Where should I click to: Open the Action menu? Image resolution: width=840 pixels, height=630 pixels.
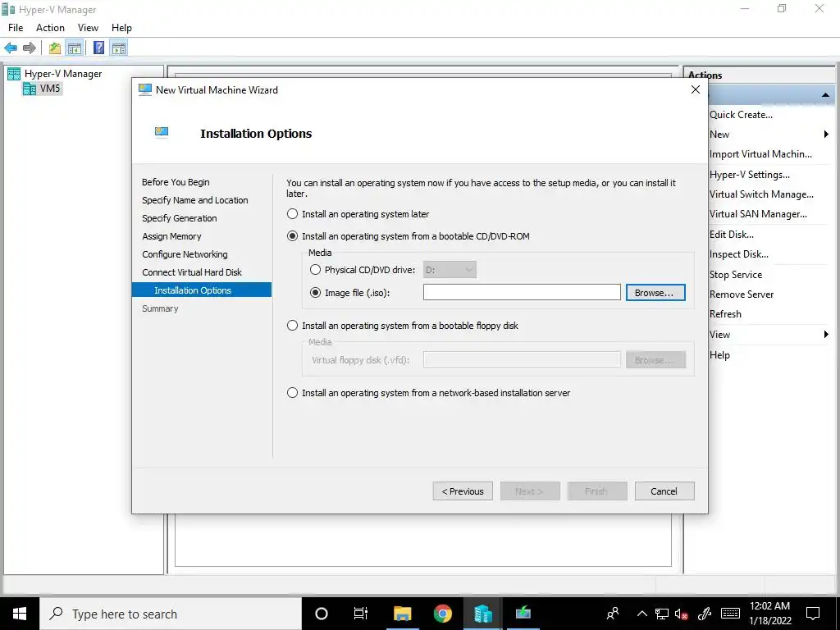pos(50,28)
